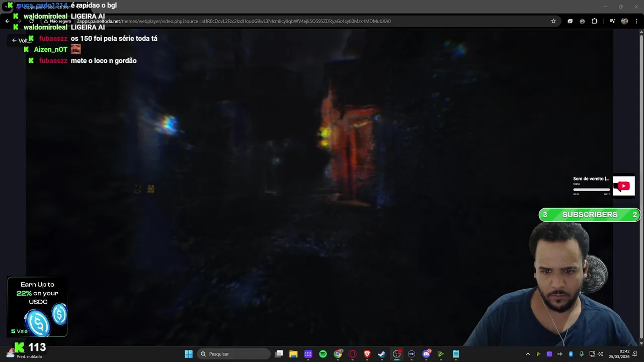The image size is (644, 362).
Task: Open the round arrow app icon on taskbar
Action: (412, 354)
